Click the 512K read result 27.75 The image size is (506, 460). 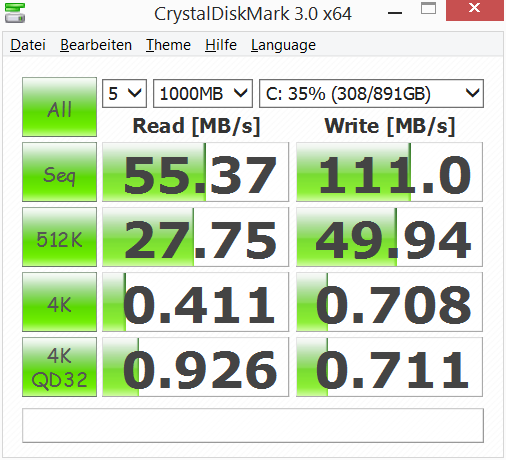click(195, 237)
